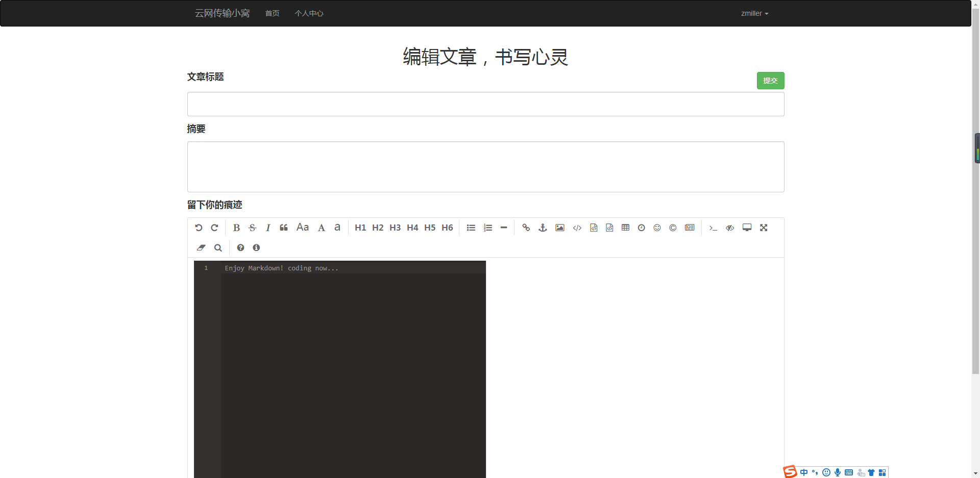Viewport: 980px width, 478px height.
Task: Open search with the magnifier icon
Action: (x=218, y=247)
